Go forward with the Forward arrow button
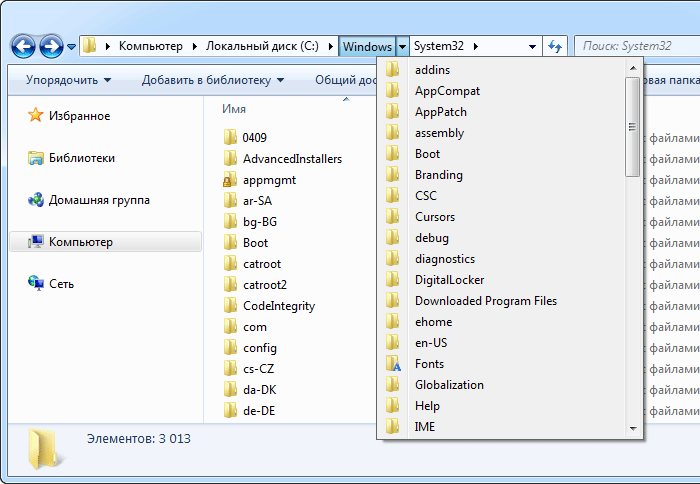 pyautogui.click(x=51, y=46)
